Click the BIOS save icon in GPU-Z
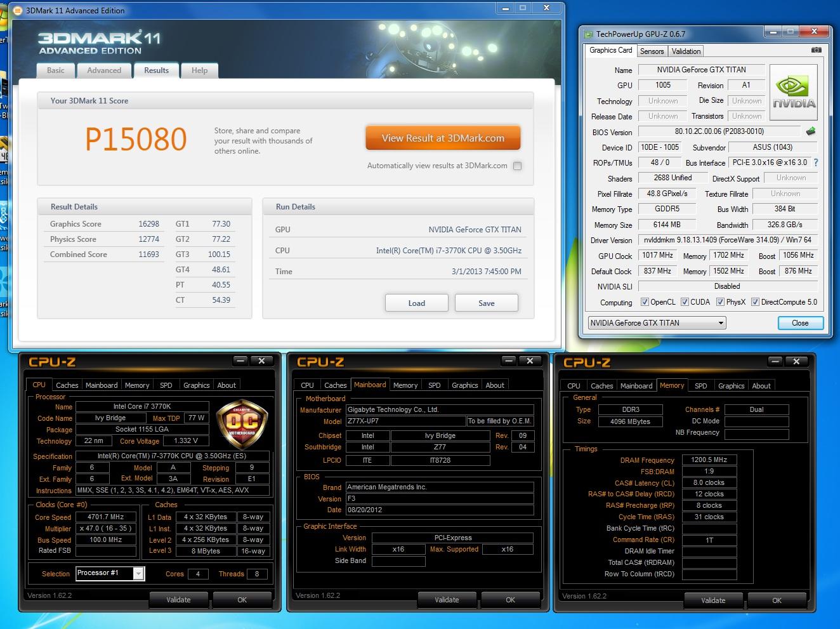 tap(811, 131)
